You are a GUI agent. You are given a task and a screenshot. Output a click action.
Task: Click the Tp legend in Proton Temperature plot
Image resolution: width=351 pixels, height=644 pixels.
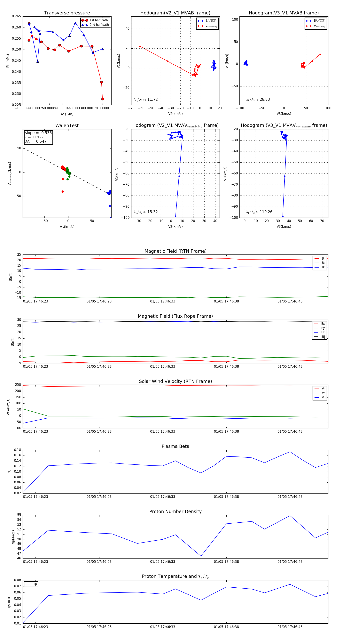pos(31,584)
